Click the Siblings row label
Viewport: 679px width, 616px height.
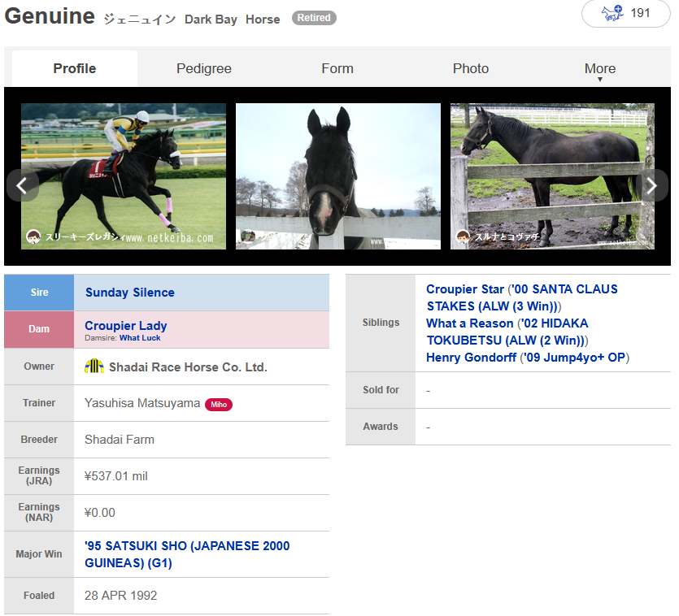coord(381,323)
